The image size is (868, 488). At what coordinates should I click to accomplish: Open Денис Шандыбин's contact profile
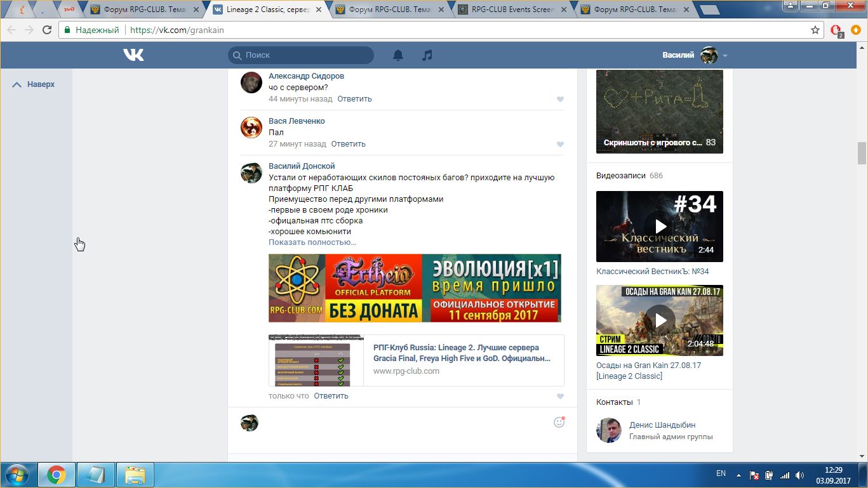pyautogui.click(x=662, y=425)
